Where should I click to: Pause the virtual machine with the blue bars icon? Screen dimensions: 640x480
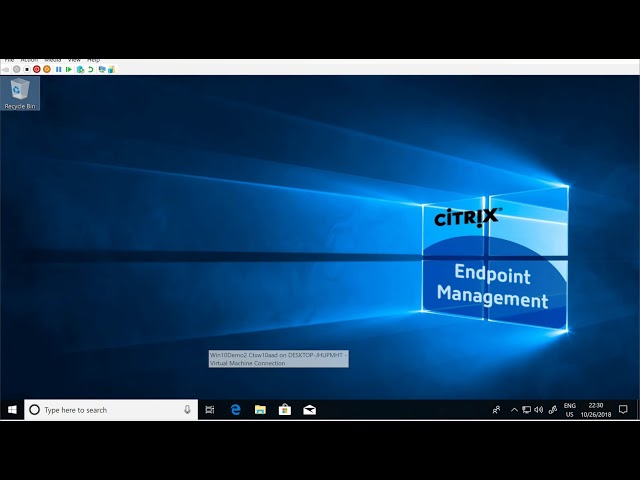58,69
